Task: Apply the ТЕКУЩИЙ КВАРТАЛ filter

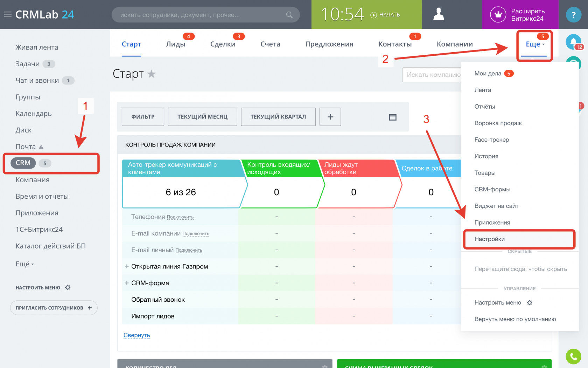Action: tap(278, 117)
